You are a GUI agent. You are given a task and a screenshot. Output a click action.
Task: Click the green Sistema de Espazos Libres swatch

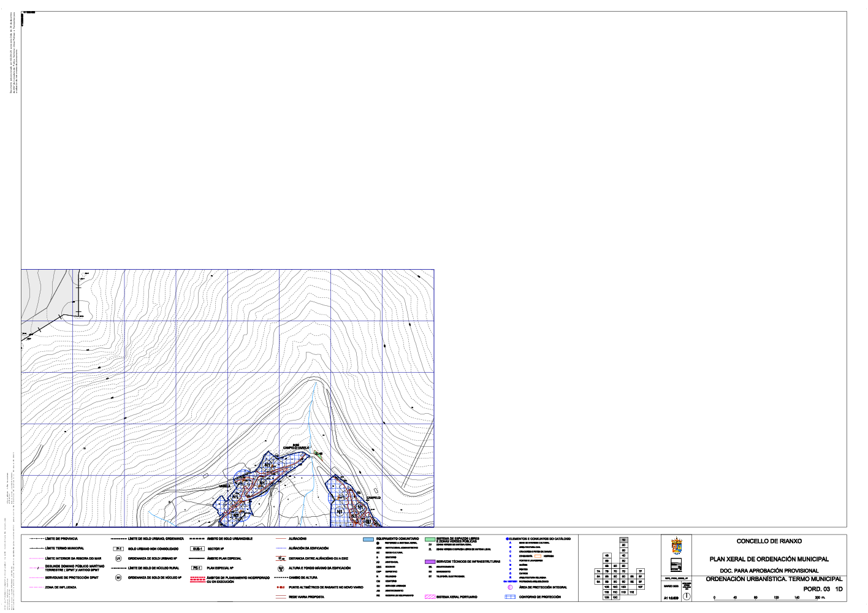coord(430,539)
